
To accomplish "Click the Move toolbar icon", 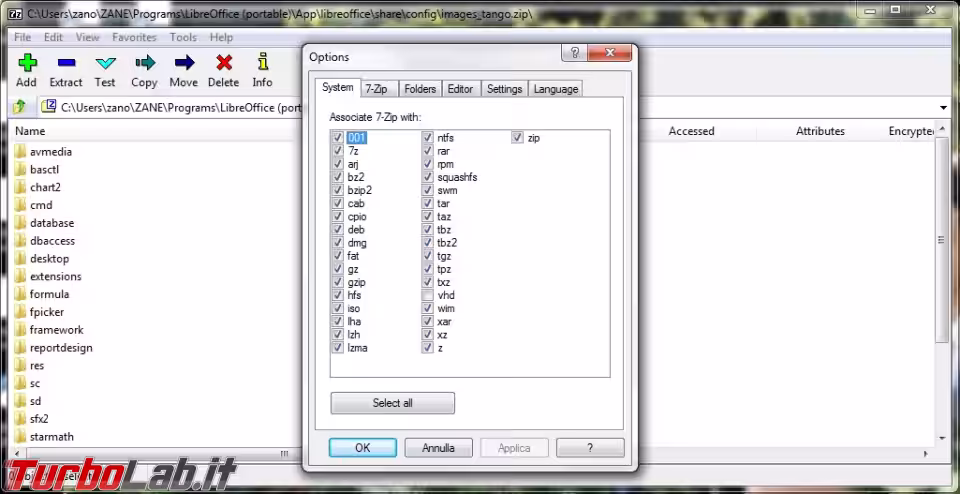I will coord(183,63).
